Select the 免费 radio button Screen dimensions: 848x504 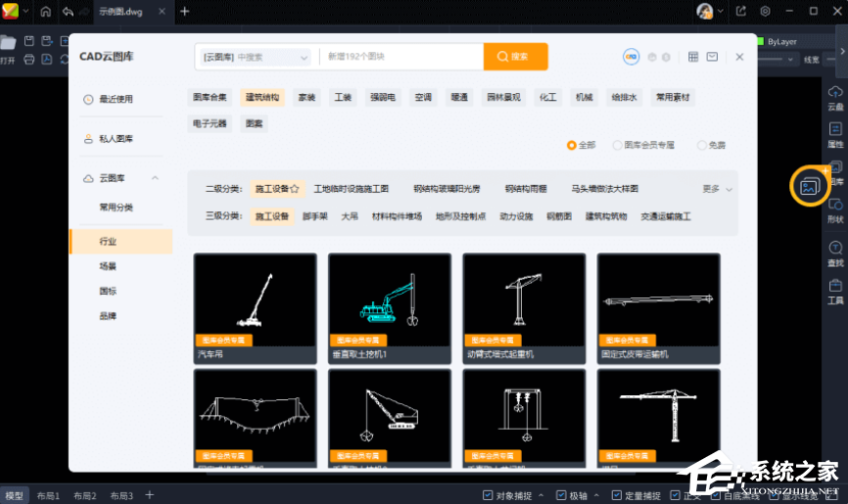pyautogui.click(x=701, y=145)
